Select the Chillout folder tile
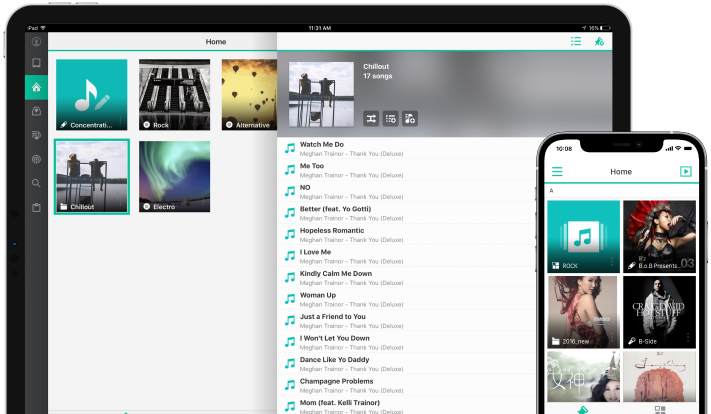Viewport: 711px width, 414px height. (92, 176)
